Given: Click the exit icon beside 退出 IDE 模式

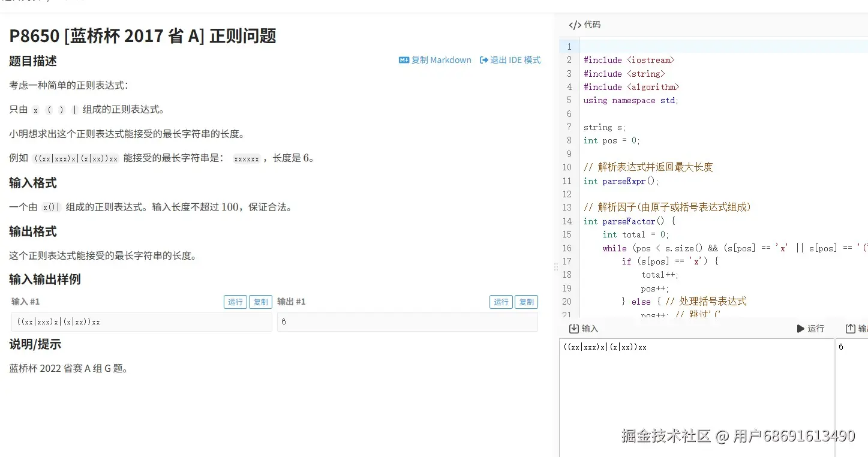Looking at the screenshot, I should [x=484, y=60].
